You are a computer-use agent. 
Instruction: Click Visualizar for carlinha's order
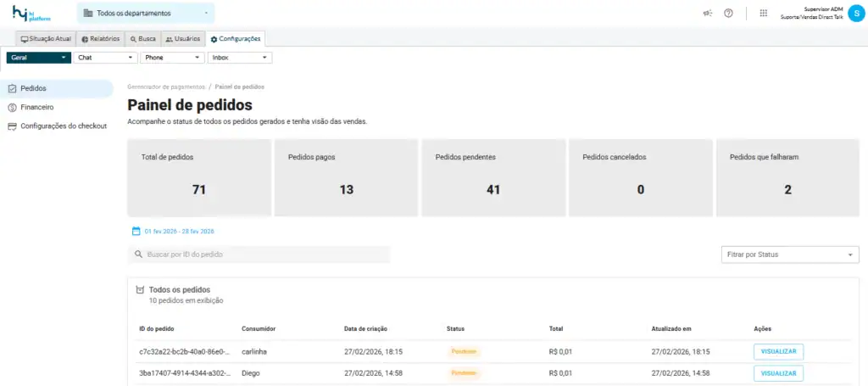778,351
